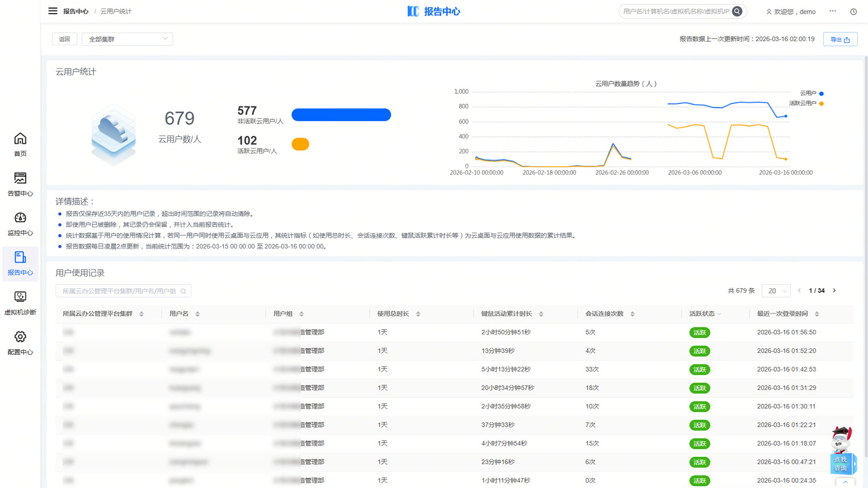The image size is (868, 488).
Task: Open the three-dot more options menu
Action: coord(832,11)
